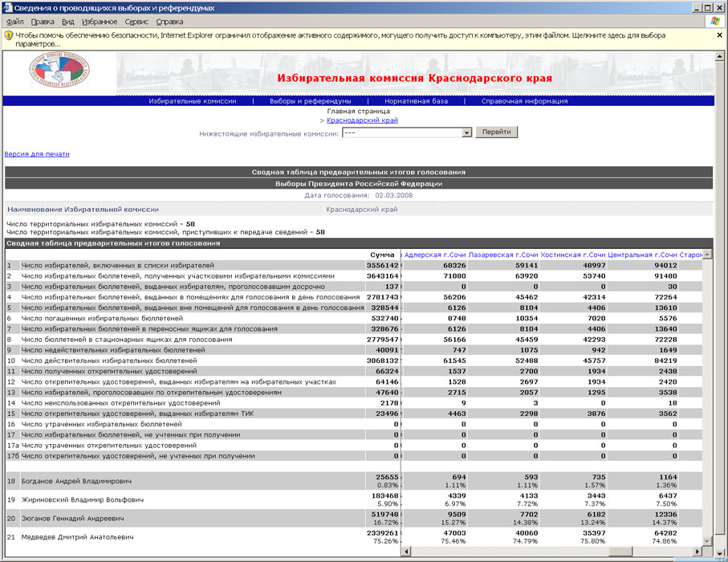Viewport: 728px width, 562px height.
Task: Click the Windows flag logo in the menu bar
Action: tap(714, 22)
